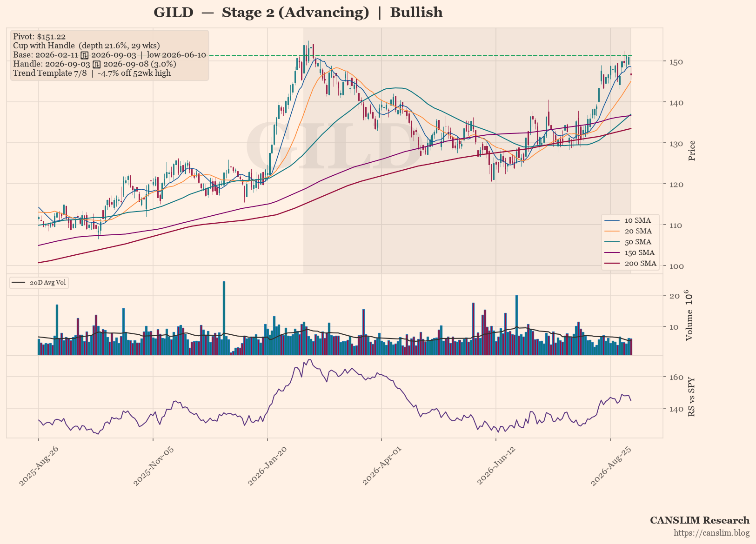
Task: Click the '2026-Jun-12' date tick label
Action: click(496, 467)
